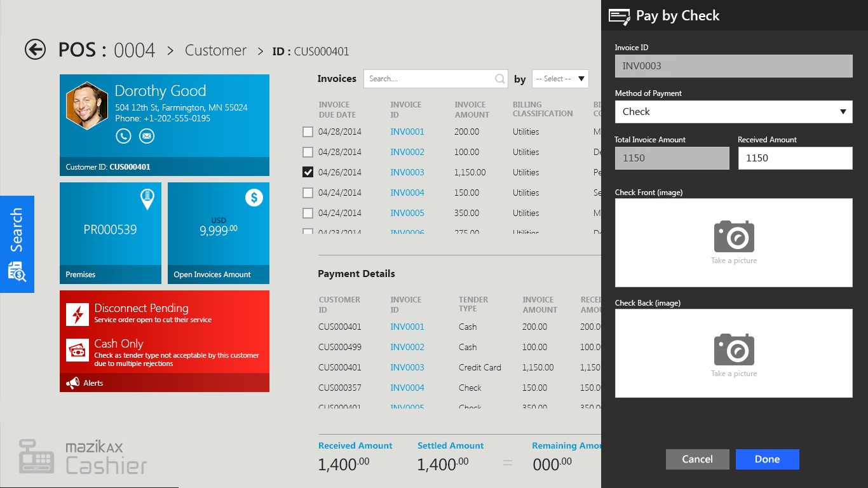Click the Disconnect Pending lightning icon
Screen dimensions: 868x488
pos(78,314)
